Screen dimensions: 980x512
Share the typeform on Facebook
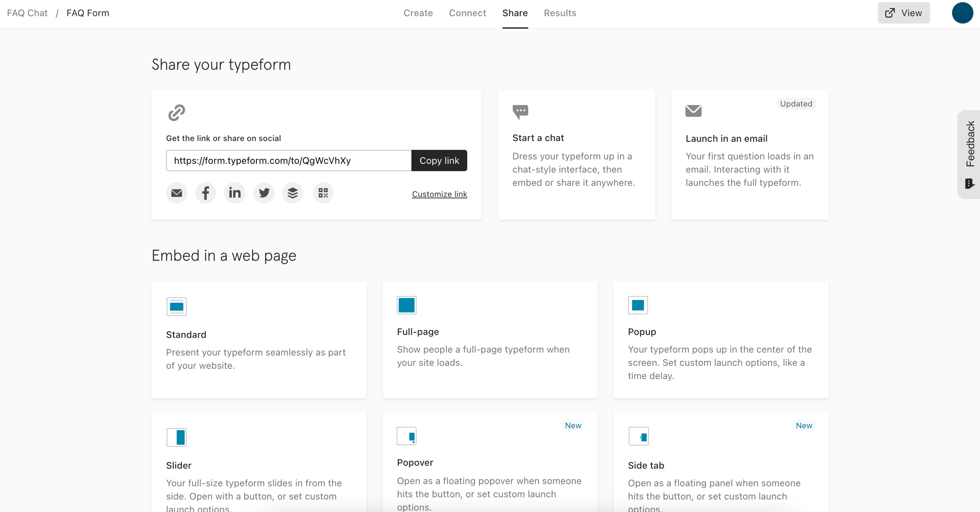206,193
